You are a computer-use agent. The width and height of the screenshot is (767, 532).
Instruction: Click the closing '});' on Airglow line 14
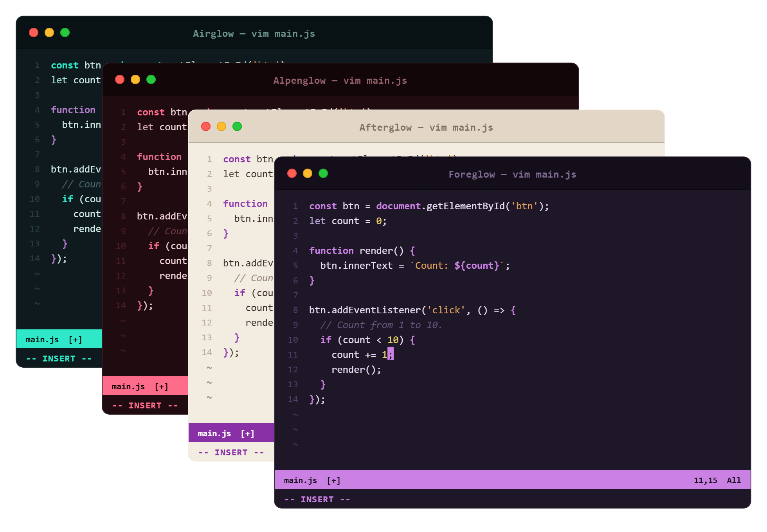click(x=59, y=259)
